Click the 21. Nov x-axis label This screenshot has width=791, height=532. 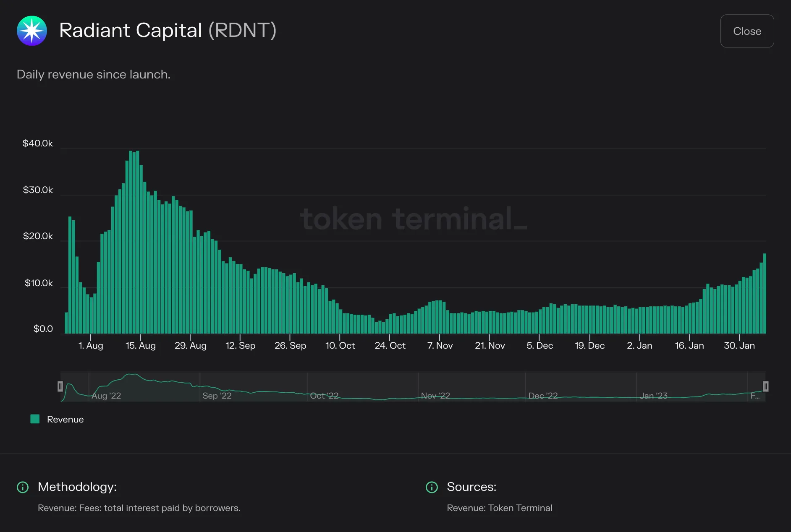pyautogui.click(x=490, y=345)
